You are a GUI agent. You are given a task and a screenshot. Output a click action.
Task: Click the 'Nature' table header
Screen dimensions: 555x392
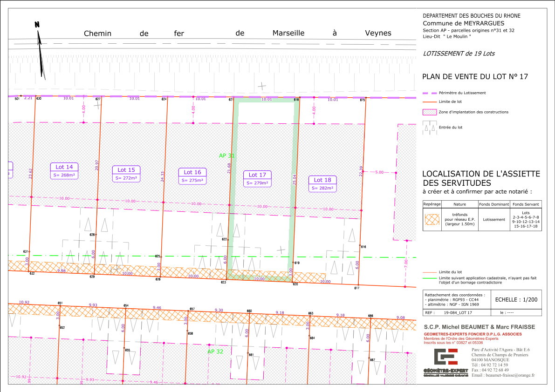[460, 204]
